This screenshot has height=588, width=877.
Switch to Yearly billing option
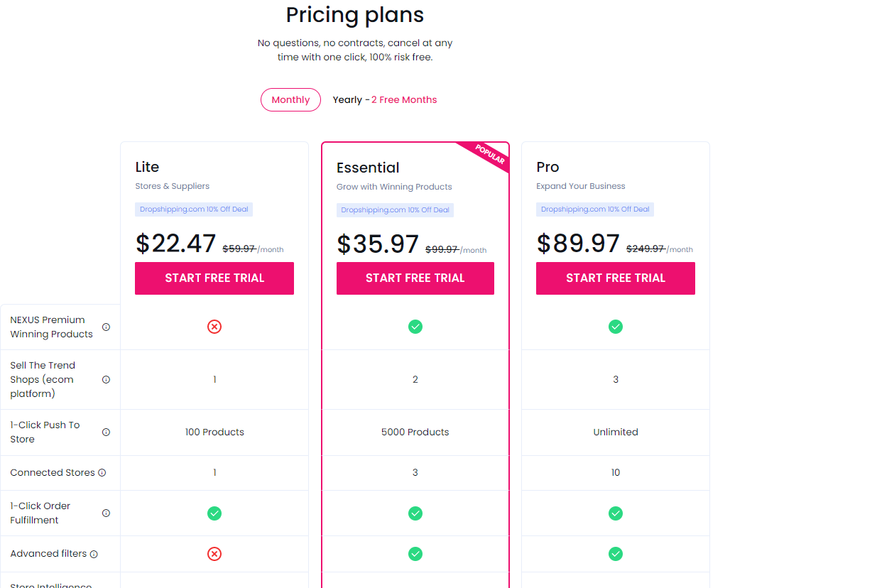(347, 100)
